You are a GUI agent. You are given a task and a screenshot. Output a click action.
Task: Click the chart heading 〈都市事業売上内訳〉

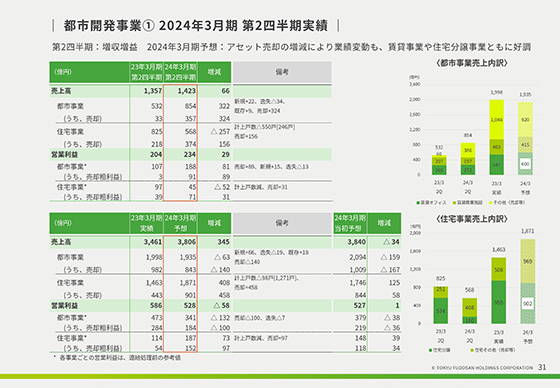[x=471, y=63]
